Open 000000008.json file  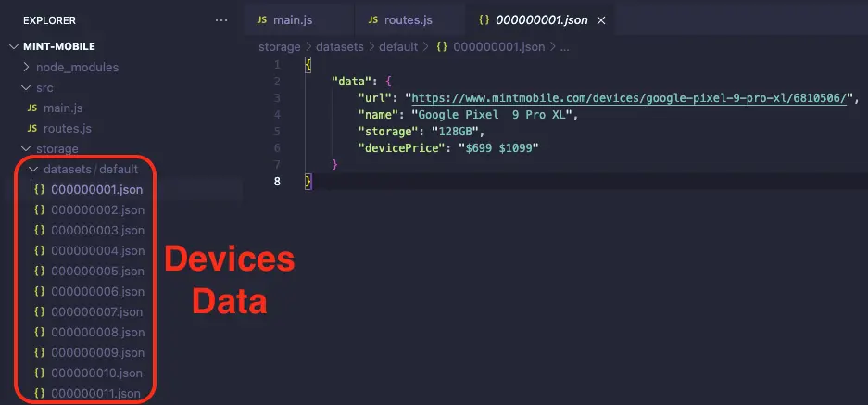point(97,333)
